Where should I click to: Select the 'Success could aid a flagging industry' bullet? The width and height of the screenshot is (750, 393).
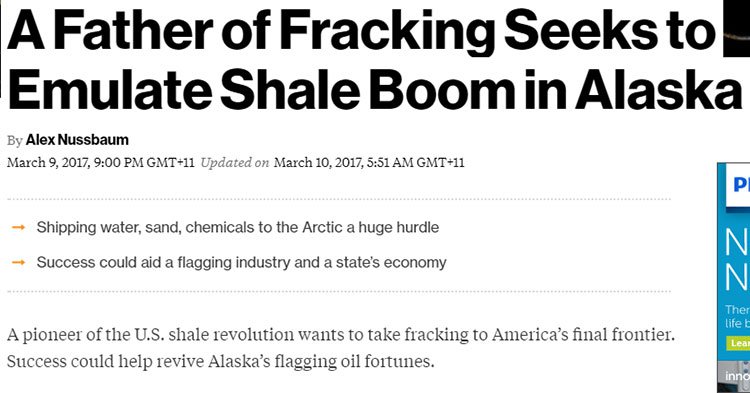coord(242,262)
